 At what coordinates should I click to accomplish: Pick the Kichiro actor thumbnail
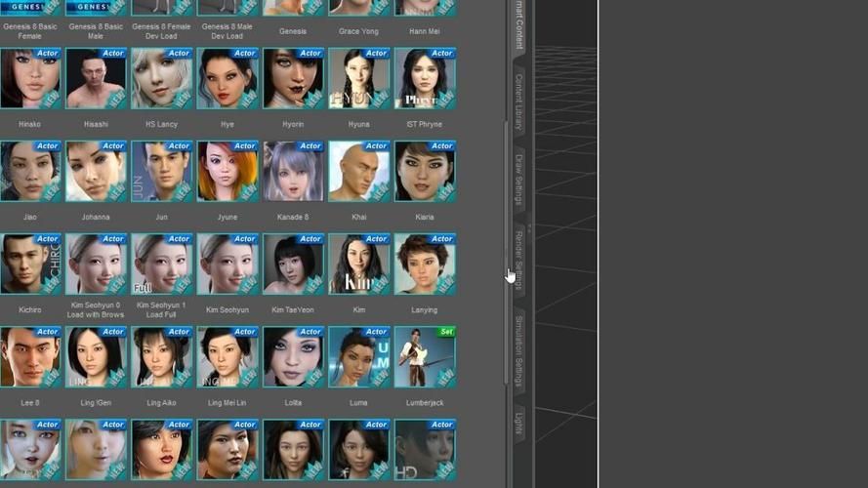30,264
